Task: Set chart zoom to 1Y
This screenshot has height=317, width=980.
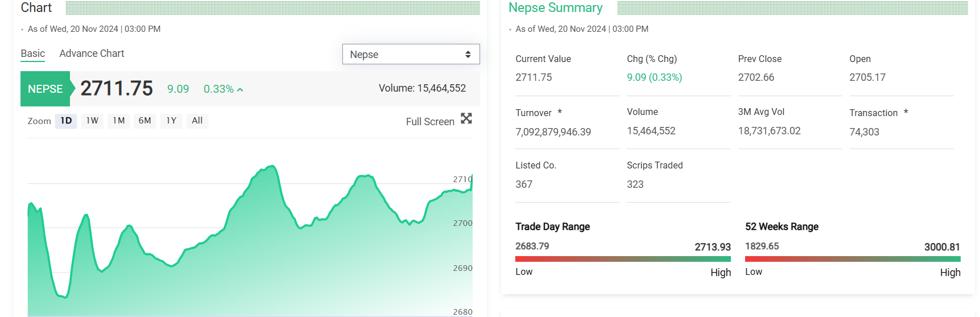Action: (171, 121)
